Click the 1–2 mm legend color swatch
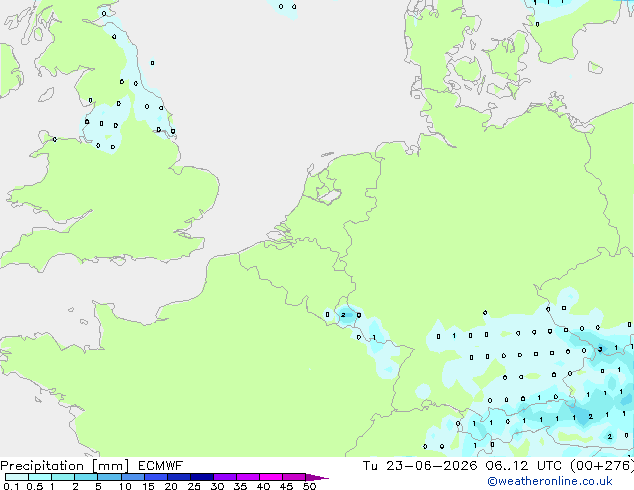This screenshot has height=490, width=634. click(x=63, y=477)
